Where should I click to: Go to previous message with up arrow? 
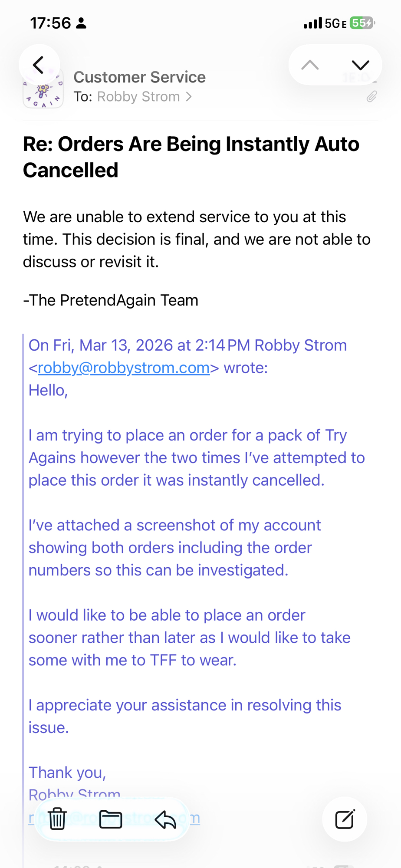pos(310,65)
